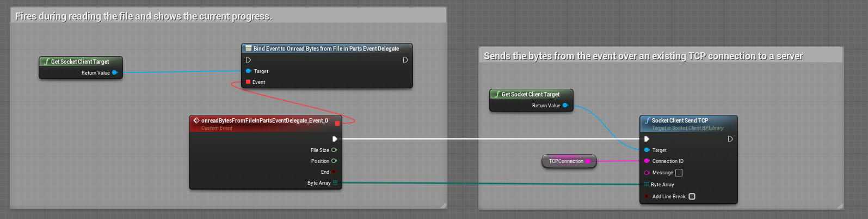Click the Position output pin
Viewport: 868px width, 219px height.
[334, 161]
